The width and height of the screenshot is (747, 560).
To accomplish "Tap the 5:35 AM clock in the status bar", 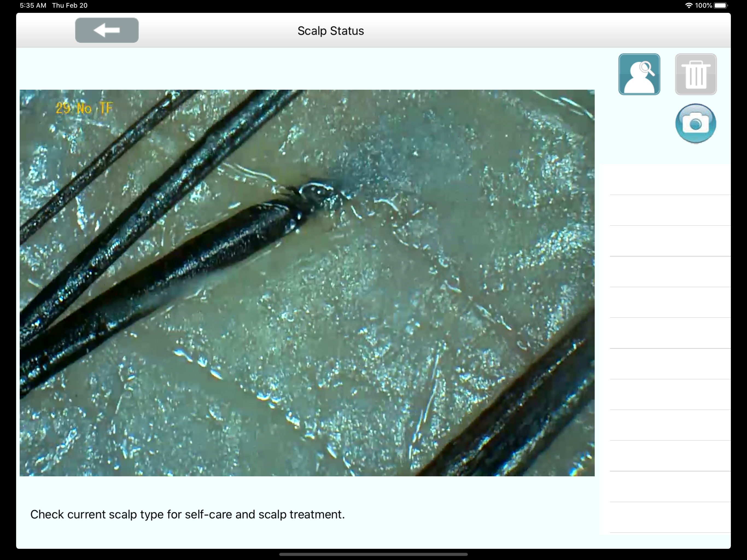I will tap(33, 5).
